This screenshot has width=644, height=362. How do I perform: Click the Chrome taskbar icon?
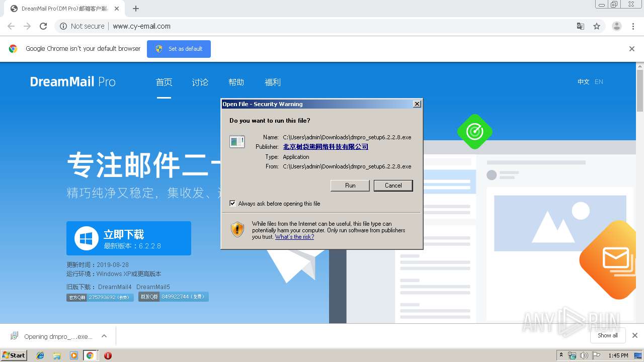90,355
